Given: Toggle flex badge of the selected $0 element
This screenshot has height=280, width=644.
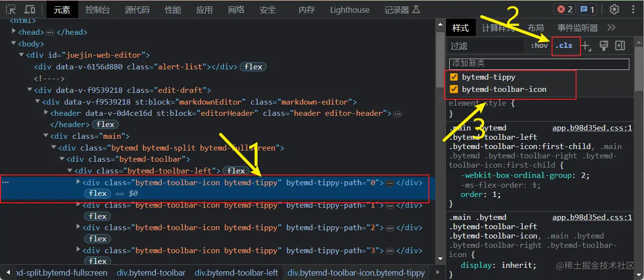Looking at the screenshot, I should 98,194.
